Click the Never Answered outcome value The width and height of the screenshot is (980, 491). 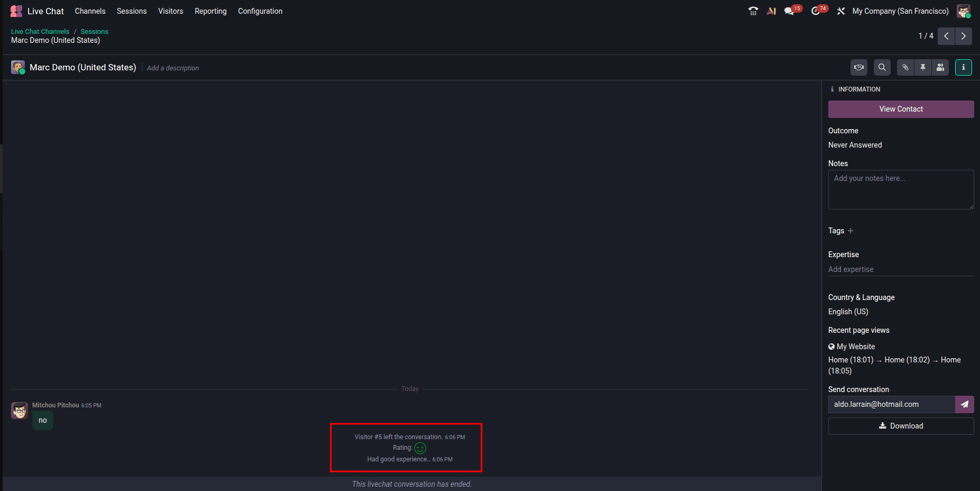(855, 145)
